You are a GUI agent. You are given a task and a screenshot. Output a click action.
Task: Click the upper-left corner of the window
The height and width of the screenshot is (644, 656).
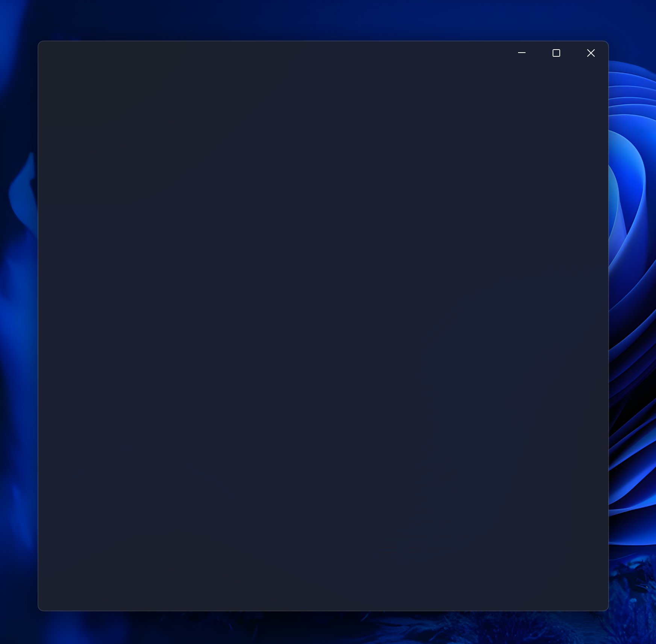pyautogui.click(x=41, y=44)
